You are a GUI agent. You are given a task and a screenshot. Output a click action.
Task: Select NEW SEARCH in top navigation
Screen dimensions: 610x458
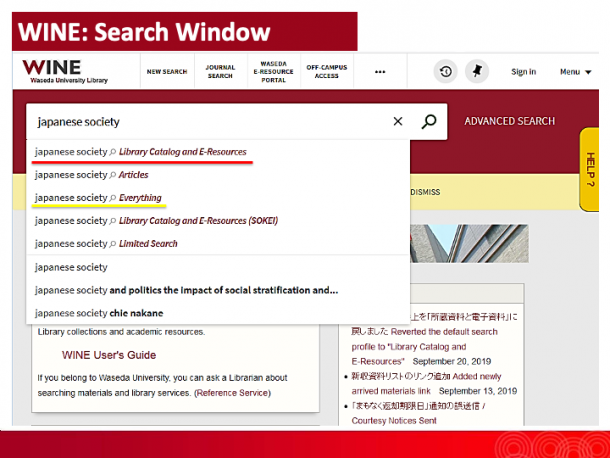point(167,72)
